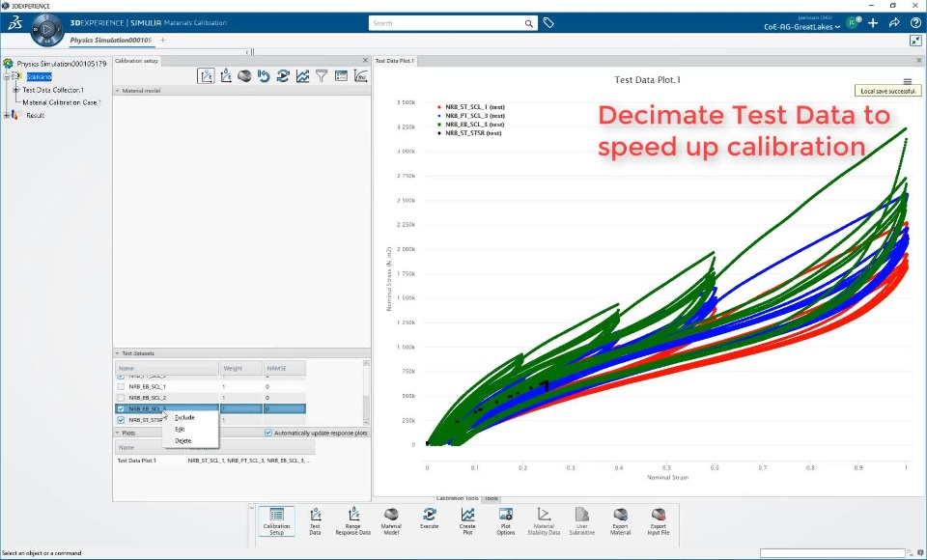Open the 3DEXPERIENCE compass
The height and width of the screenshot is (560, 927).
(x=46, y=28)
